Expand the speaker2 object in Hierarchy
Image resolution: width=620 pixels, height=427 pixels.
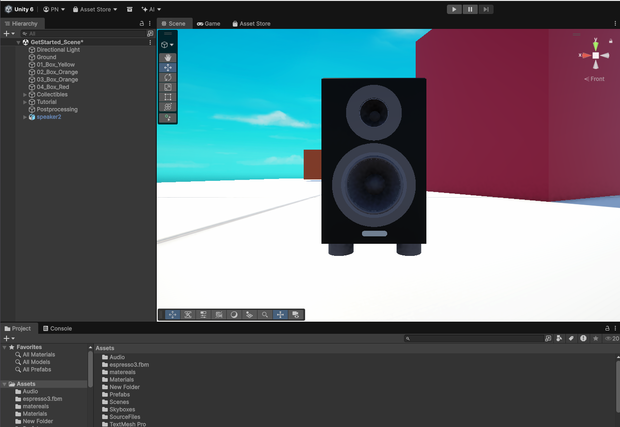(25, 117)
